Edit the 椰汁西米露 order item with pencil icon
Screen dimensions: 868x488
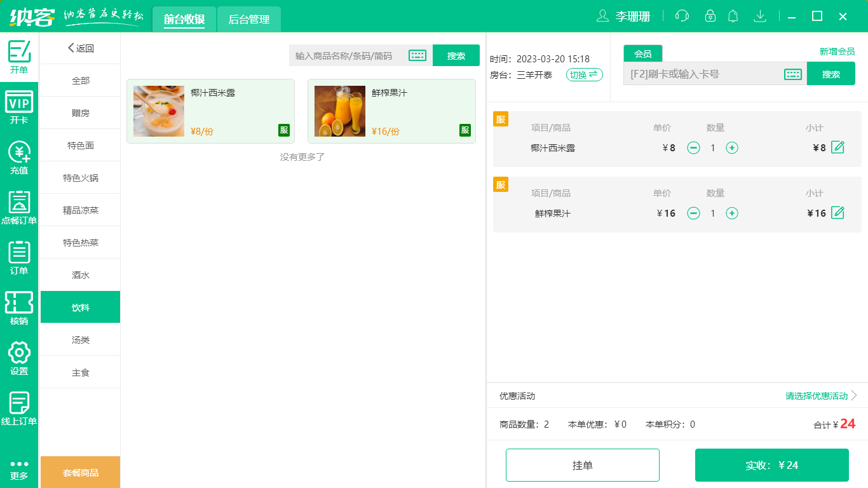(837, 147)
